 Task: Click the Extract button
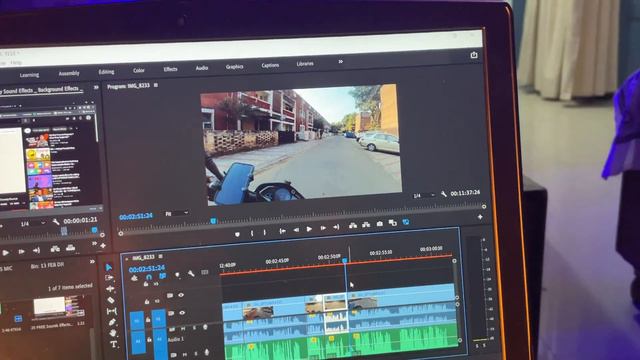tap(366, 225)
